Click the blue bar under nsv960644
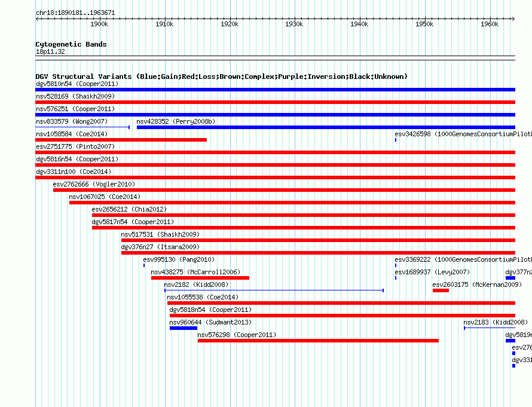 (x=184, y=328)
